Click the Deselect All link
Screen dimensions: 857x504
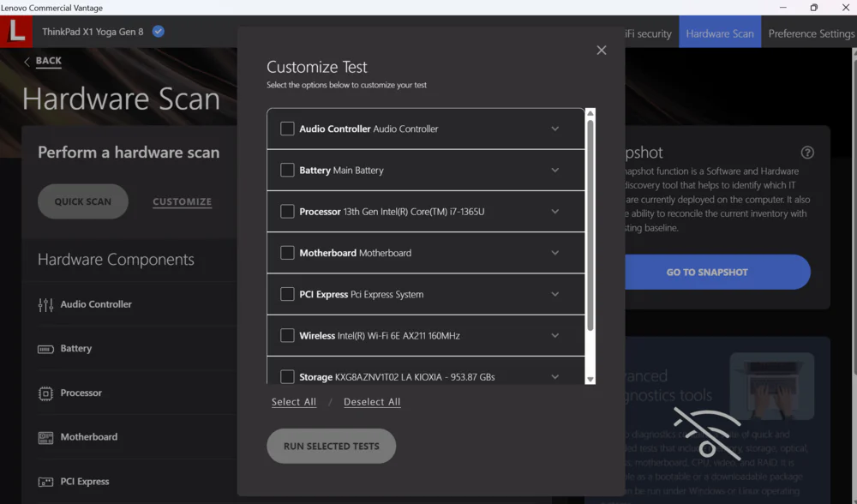[372, 402]
